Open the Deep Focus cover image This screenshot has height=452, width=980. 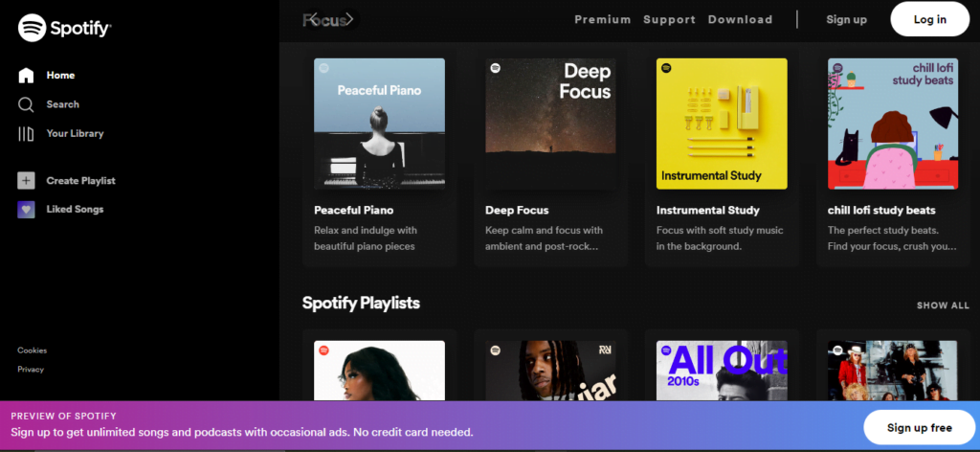tap(550, 124)
